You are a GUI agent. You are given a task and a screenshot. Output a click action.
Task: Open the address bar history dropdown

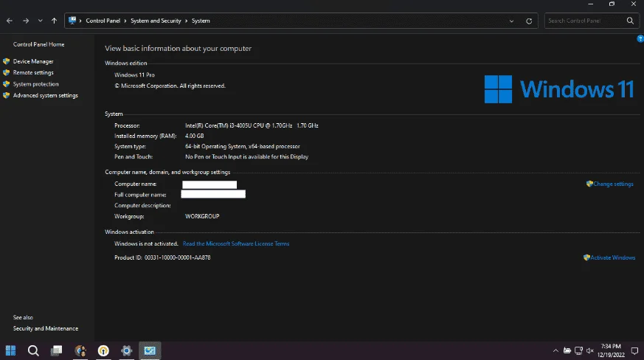[511, 21]
